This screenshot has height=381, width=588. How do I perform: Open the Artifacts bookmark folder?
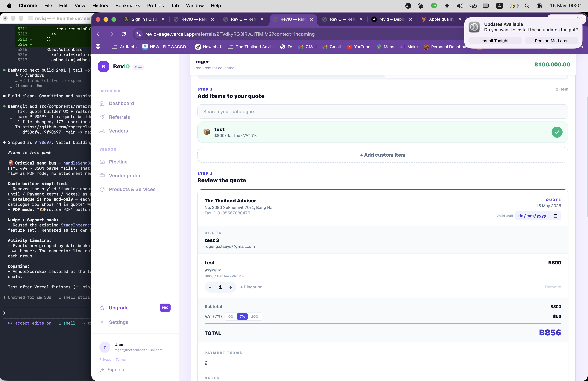click(124, 47)
